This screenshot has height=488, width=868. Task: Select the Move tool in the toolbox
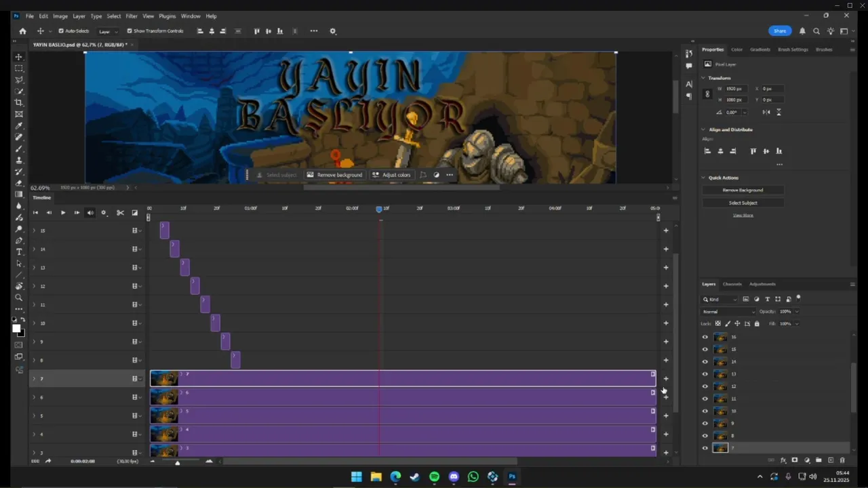coord(19,57)
